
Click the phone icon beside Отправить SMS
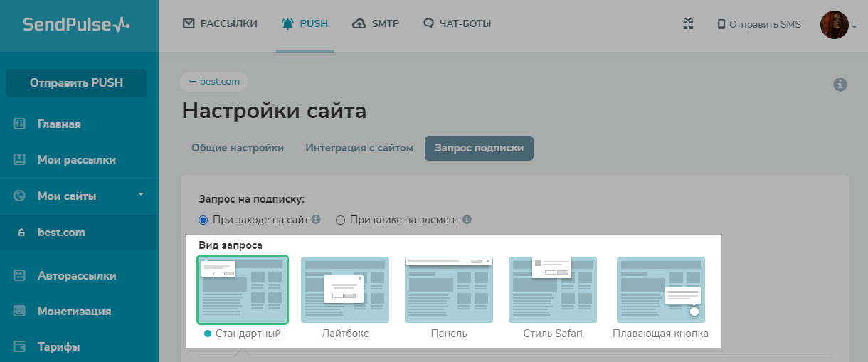click(x=721, y=24)
